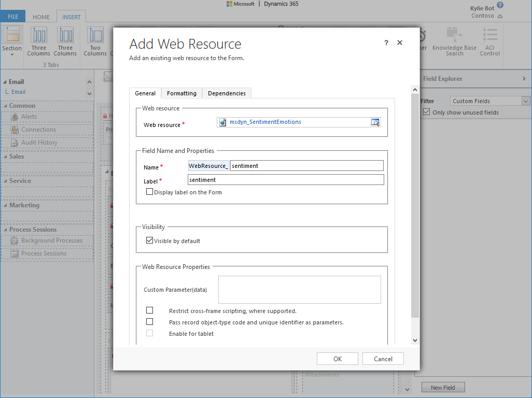Image resolution: width=532 pixels, height=398 pixels.
Task: Click the New Field button
Action: pyautogui.click(x=443, y=388)
